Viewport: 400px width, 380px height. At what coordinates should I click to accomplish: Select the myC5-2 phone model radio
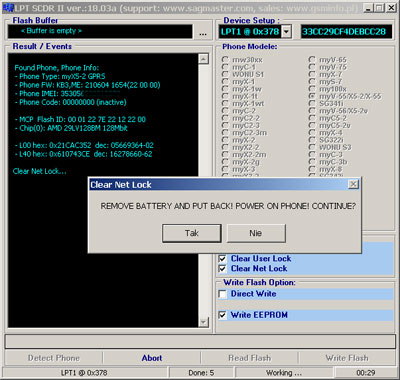(x=312, y=118)
